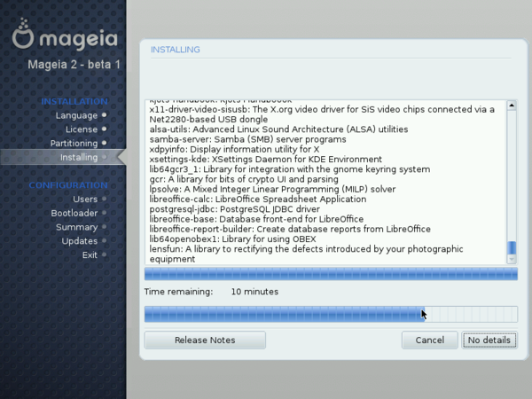This screenshot has width=532, height=399.
Task: Click the '10 minutes' remaining time value
Action: [254, 292]
